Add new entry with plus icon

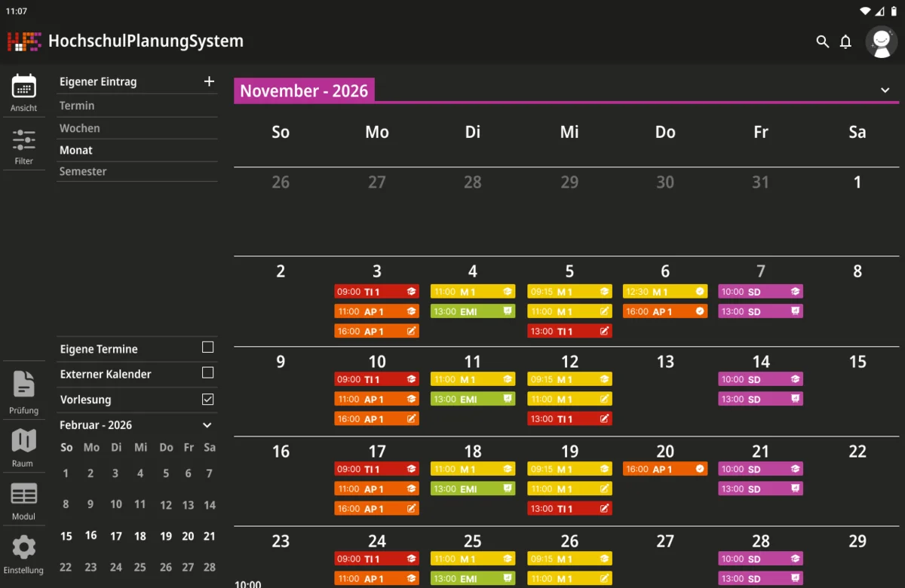209,81
